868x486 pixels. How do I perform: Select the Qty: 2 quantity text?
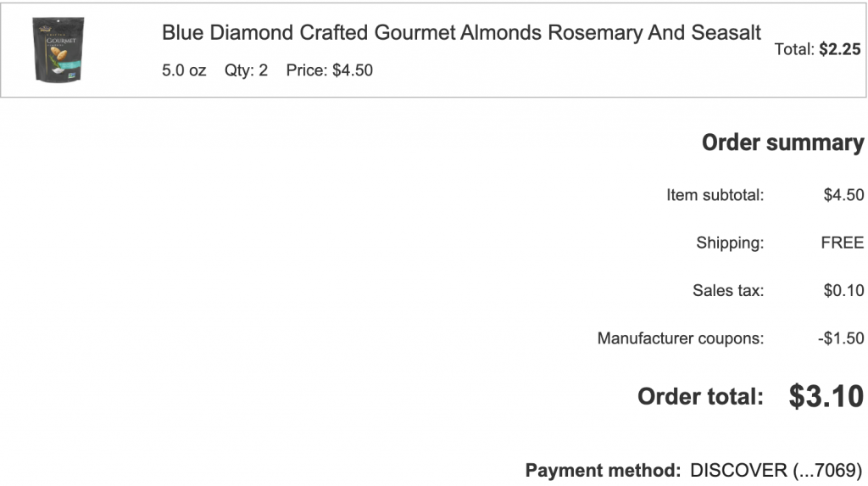[246, 70]
